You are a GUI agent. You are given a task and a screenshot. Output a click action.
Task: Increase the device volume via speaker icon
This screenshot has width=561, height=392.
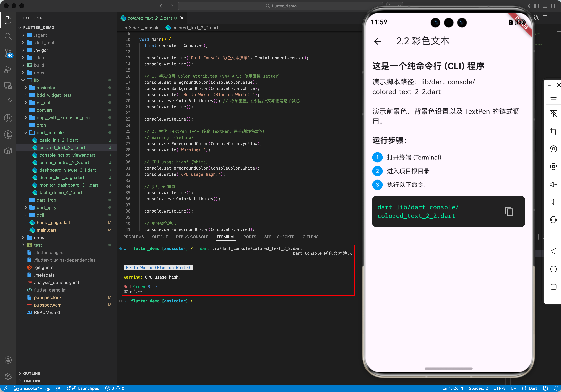pyautogui.click(x=554, y=184)
